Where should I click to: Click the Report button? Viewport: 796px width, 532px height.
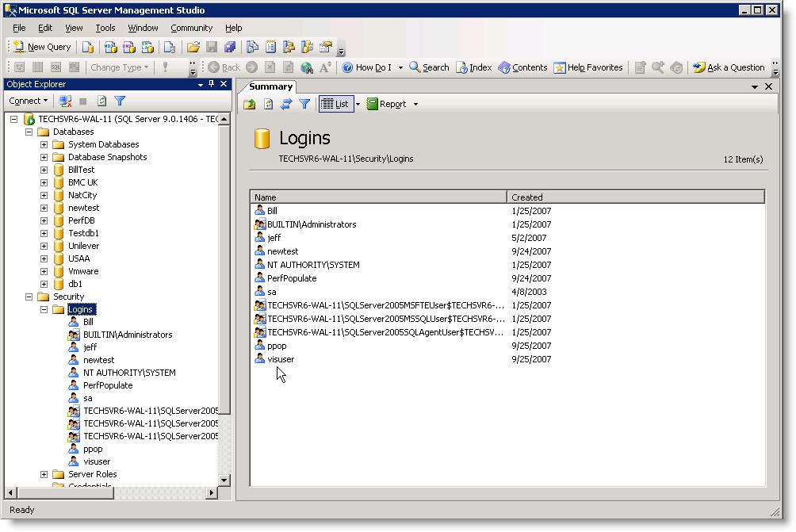pos(387,104)
